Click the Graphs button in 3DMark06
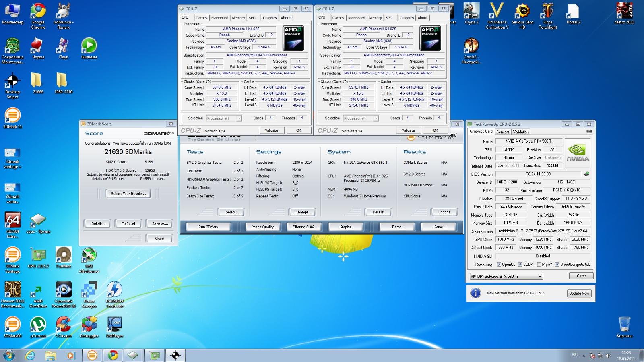 point(346,227)
